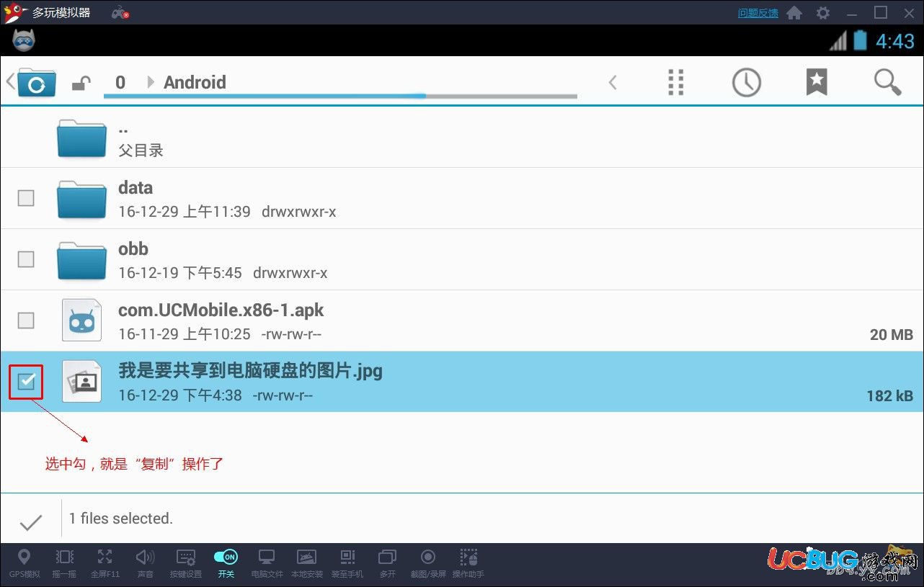924x587 pixels.
Task: Click the apk file Android robot thumbnail
Action: 81,320
